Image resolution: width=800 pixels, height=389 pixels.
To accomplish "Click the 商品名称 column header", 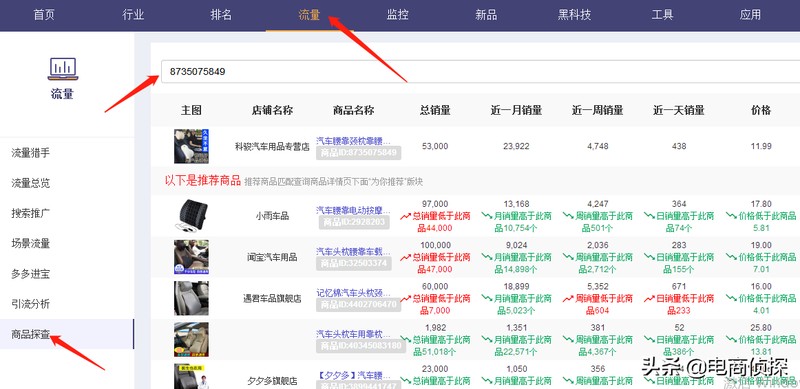I will [x=353, y=110].
